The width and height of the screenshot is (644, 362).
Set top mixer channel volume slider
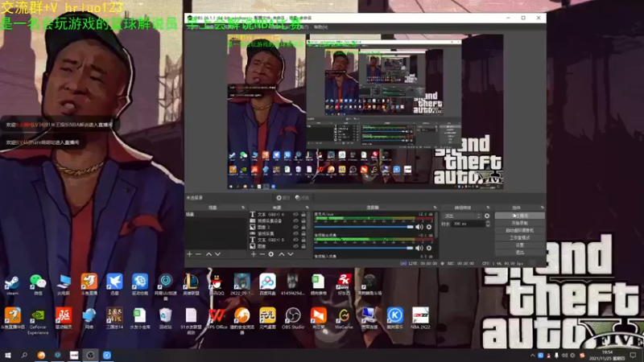coord(364,227)
